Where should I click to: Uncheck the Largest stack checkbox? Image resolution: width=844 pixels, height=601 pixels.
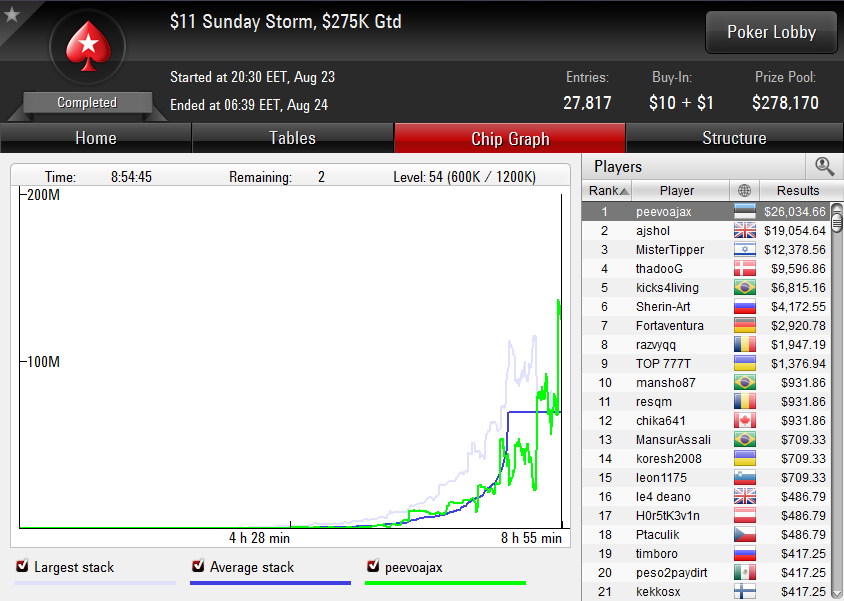pyautogui.click(x=22, y=566)
